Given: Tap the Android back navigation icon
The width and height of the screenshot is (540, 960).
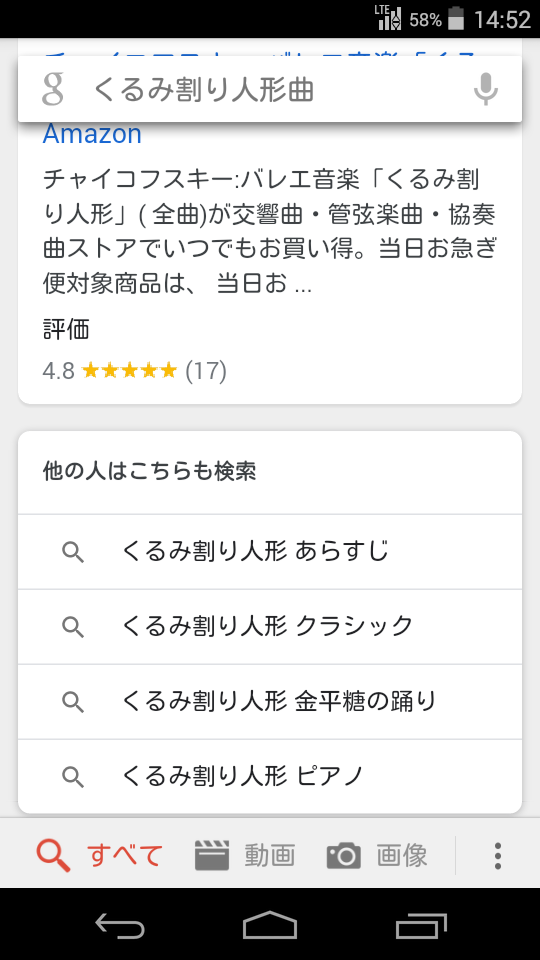Looking at the screenshot, I should (120, 924).
